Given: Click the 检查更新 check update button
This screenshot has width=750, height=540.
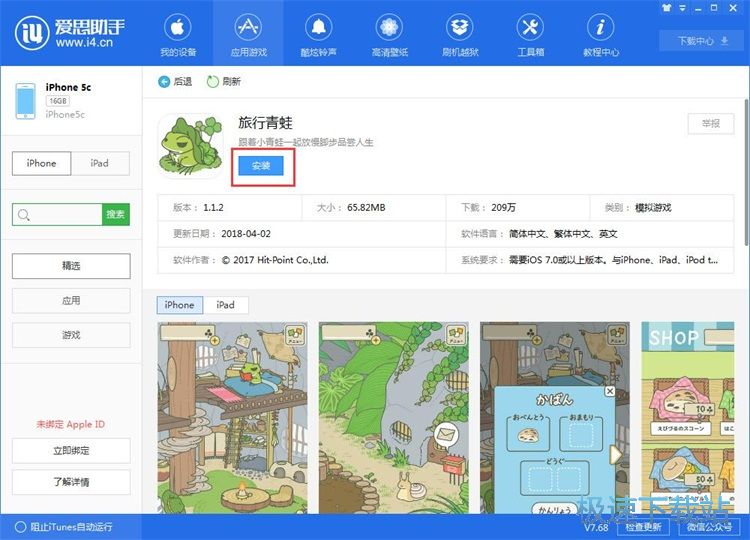Looking at the screenshot, I should 643,527.
